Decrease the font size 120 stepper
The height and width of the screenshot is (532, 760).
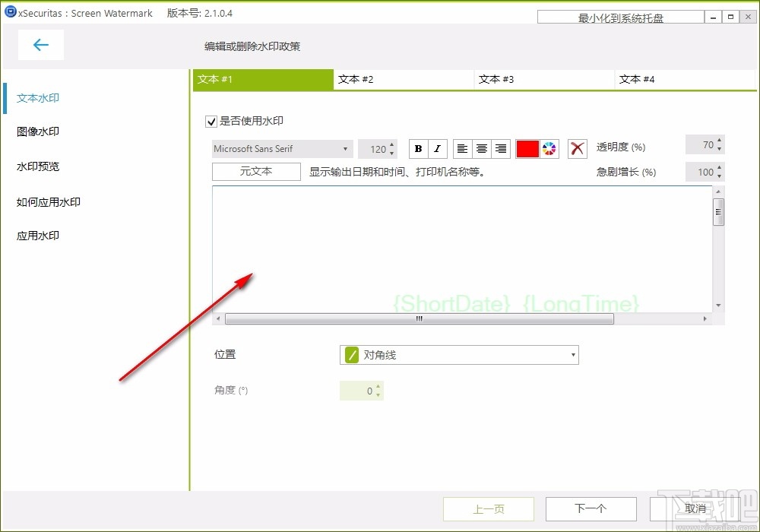[x=391, y=153]
